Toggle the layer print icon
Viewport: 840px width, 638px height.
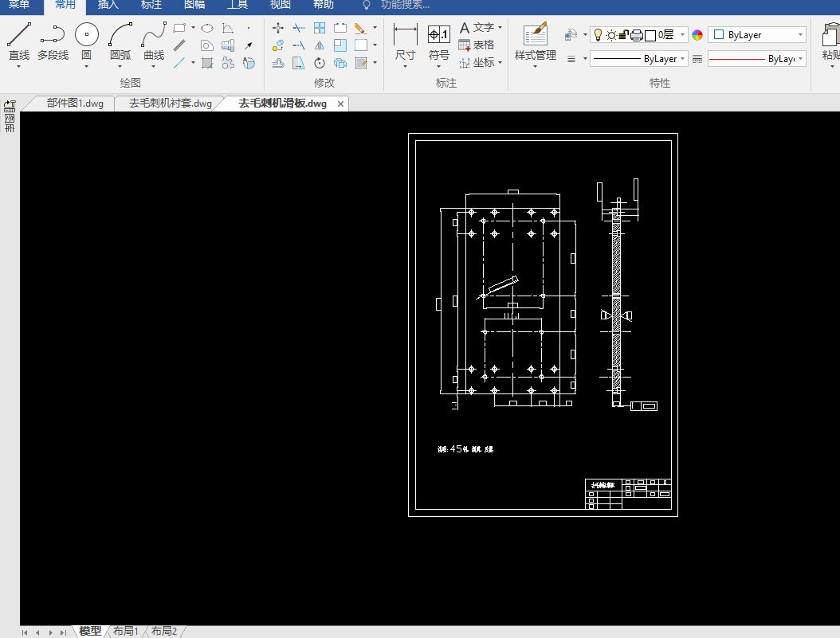coord(637,35)
